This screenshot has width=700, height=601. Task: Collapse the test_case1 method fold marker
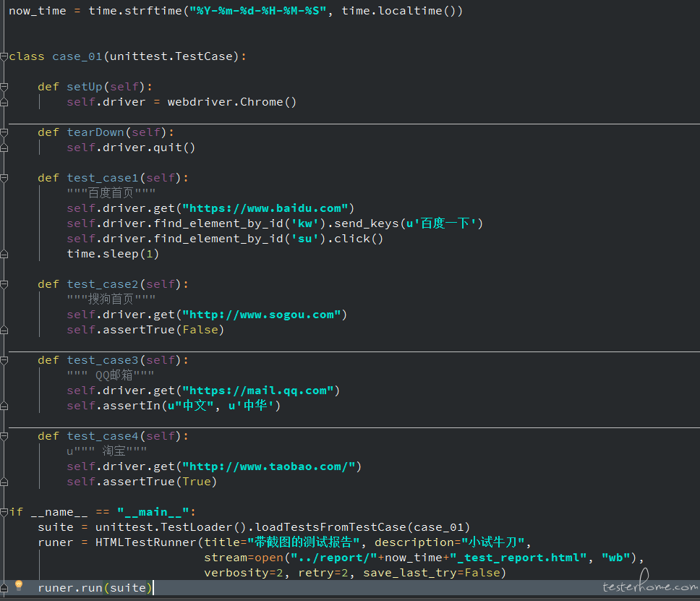tap(4, 178)
